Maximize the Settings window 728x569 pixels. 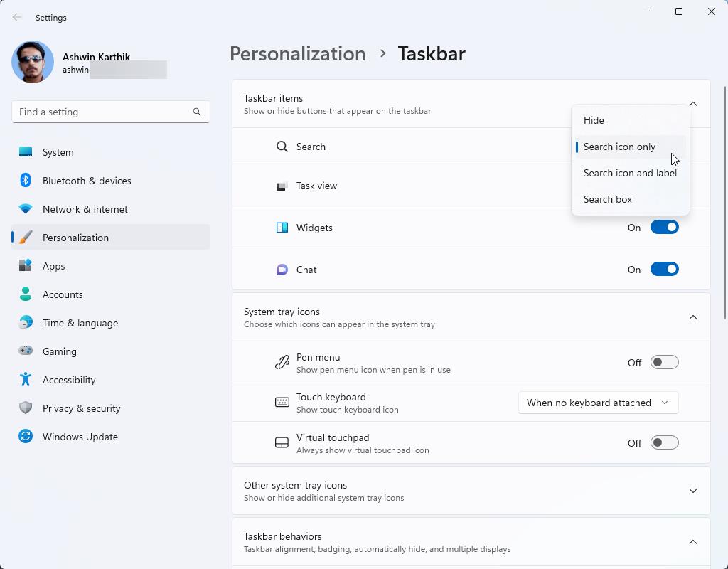click(x=679, y=11)
